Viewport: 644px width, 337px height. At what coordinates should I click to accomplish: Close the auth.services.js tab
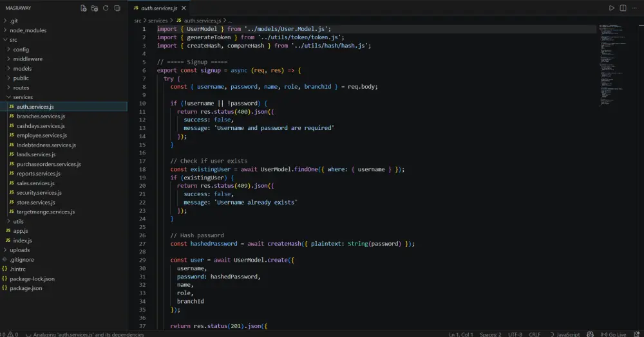pyautogui.click(x=184, y=8)
